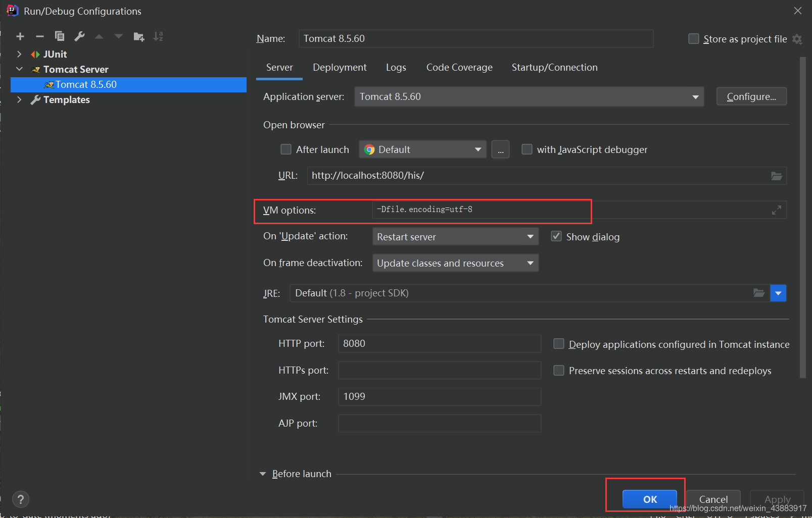Enable with JavaScript debugger checkbox
812x518 pixels.
coord(527,149)
